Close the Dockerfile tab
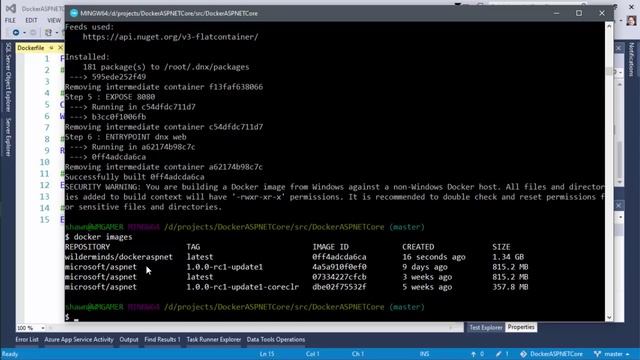This screenshot has height=360, width=640. coord(60,48)
